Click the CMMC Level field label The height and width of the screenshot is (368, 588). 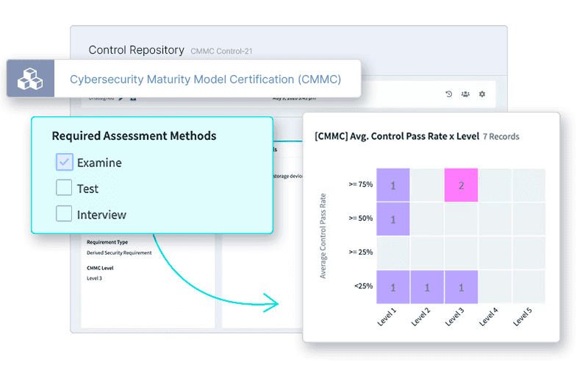tap(100, 268)
